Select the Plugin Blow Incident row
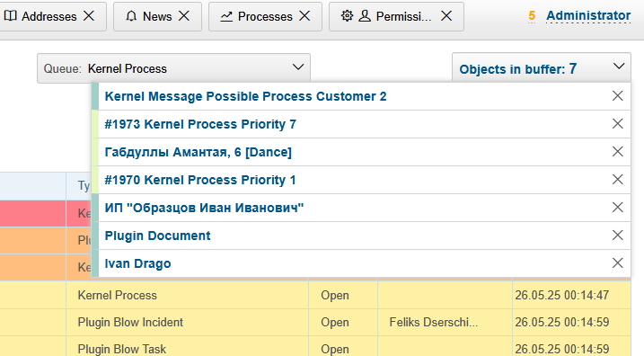644x356 pixels. point(315,323)
